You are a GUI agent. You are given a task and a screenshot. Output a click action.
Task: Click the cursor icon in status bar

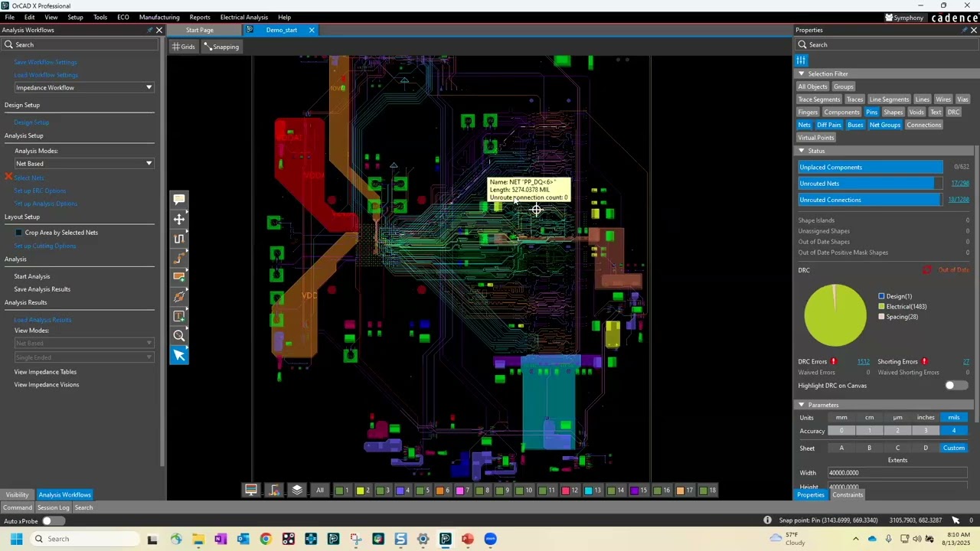pyautogui.click(x=955, y=520)
